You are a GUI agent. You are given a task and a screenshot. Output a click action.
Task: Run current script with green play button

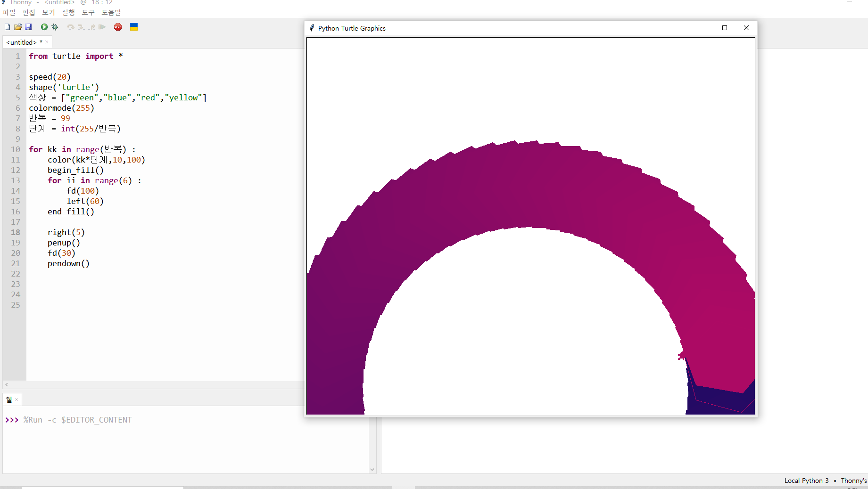44,27
